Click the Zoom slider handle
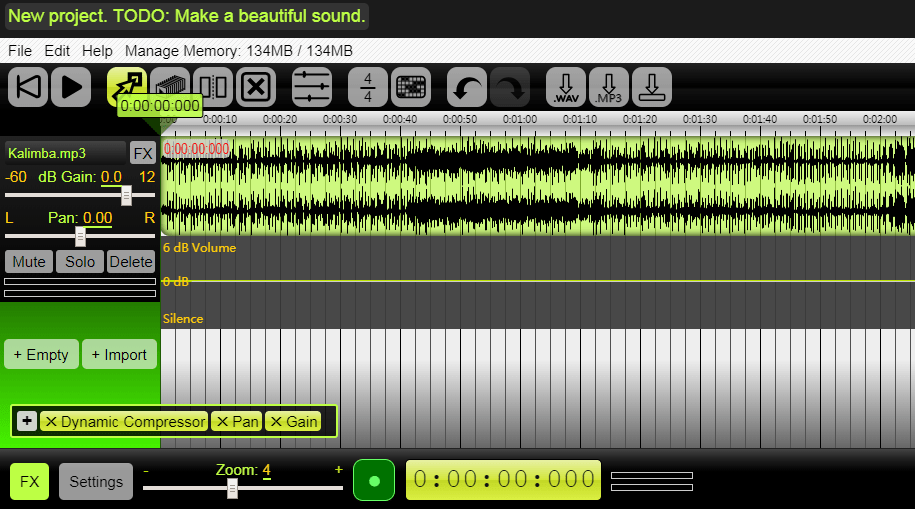 coord(232,488)
